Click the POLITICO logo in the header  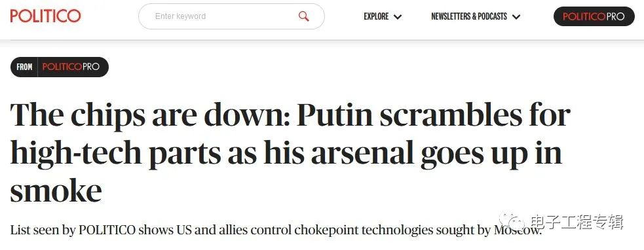(x=46, y=16)
